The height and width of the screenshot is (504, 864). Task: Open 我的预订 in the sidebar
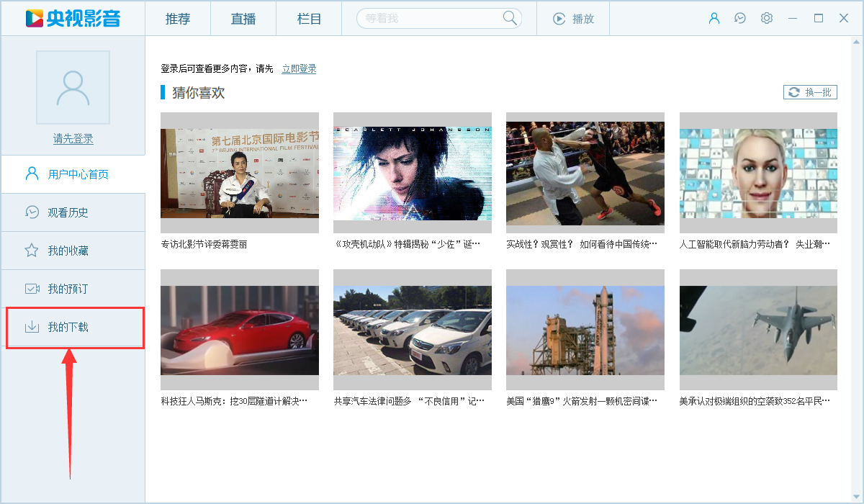tap(73, 289)
